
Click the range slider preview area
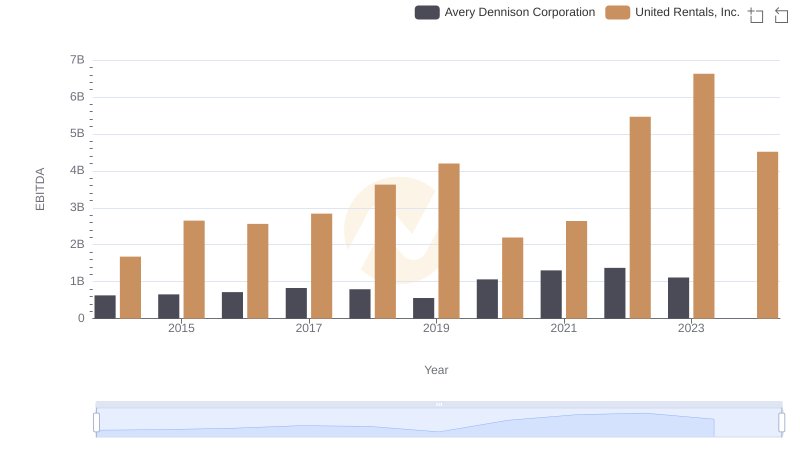pyautogui.click(x=439, y=422)
